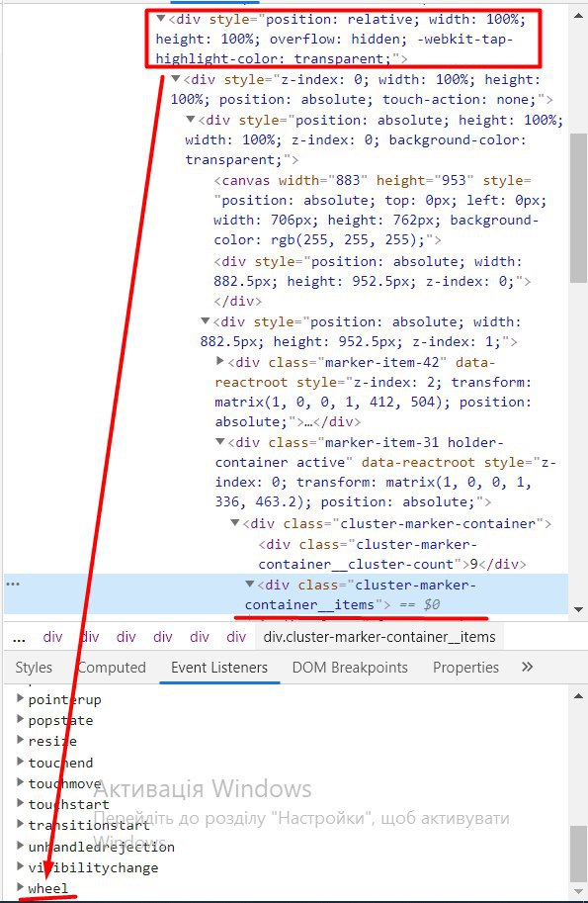Click the canvas width="883" attribute value
This screenshot has width=588, height=903.
pyautogui.click(x=348, y=180)
